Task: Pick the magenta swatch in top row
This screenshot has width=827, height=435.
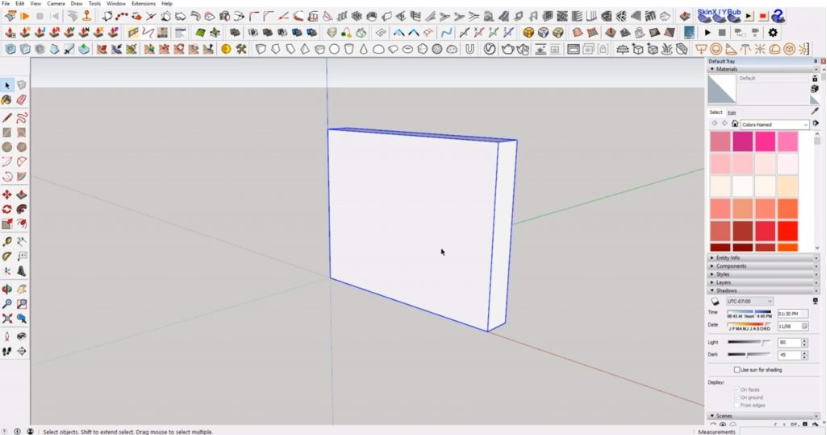Action: (742, 142)
